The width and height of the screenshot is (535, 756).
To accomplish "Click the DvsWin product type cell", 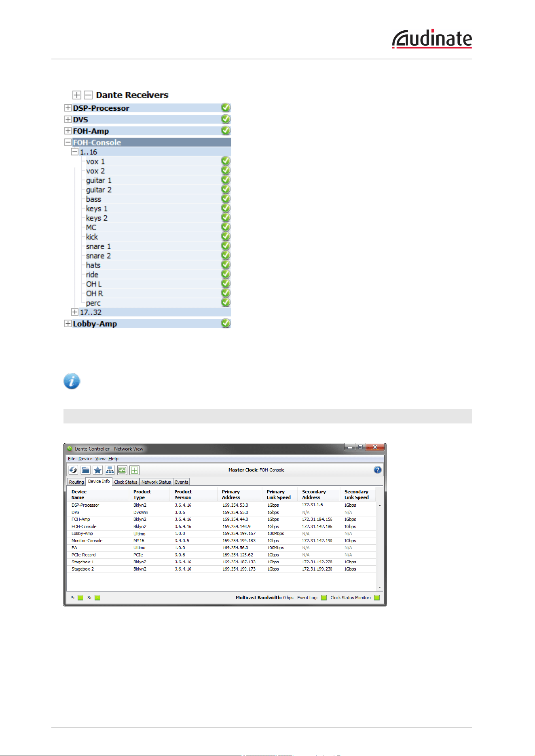I will pyautogui.click(x=141, y=512).
